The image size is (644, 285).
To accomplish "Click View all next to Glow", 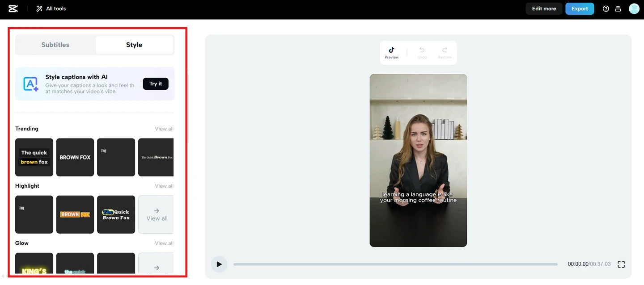I will click(164, 243).
